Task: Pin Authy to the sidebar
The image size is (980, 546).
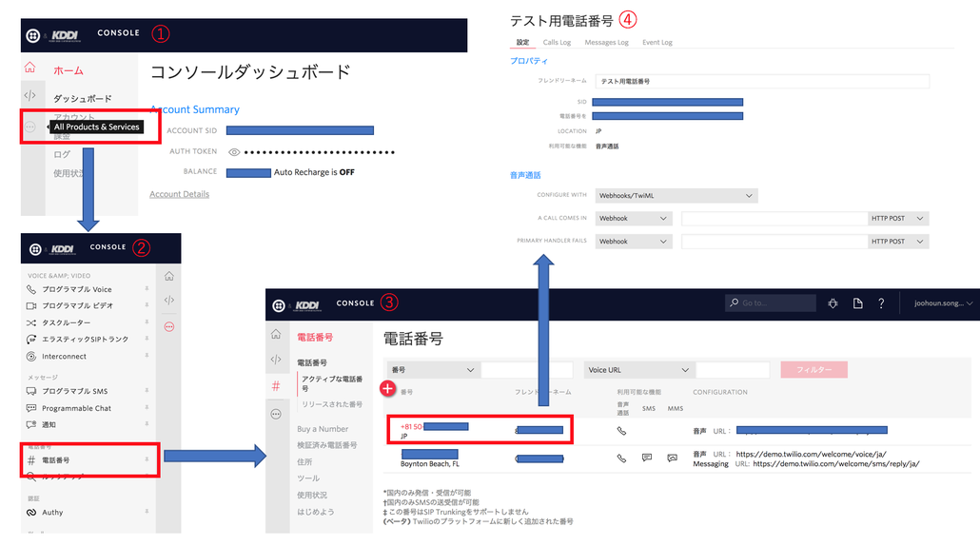Action: coord(147,511)
